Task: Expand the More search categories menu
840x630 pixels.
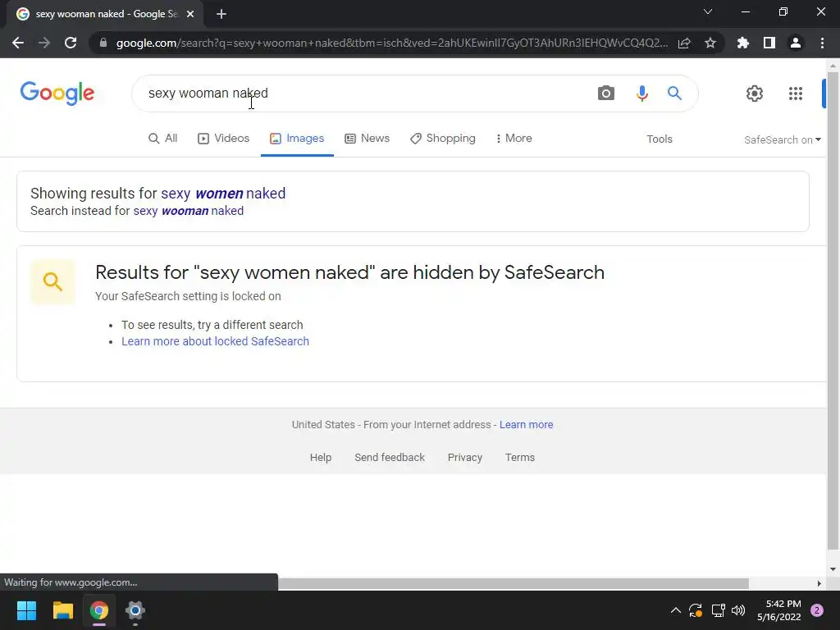Action: pos(514,138)
